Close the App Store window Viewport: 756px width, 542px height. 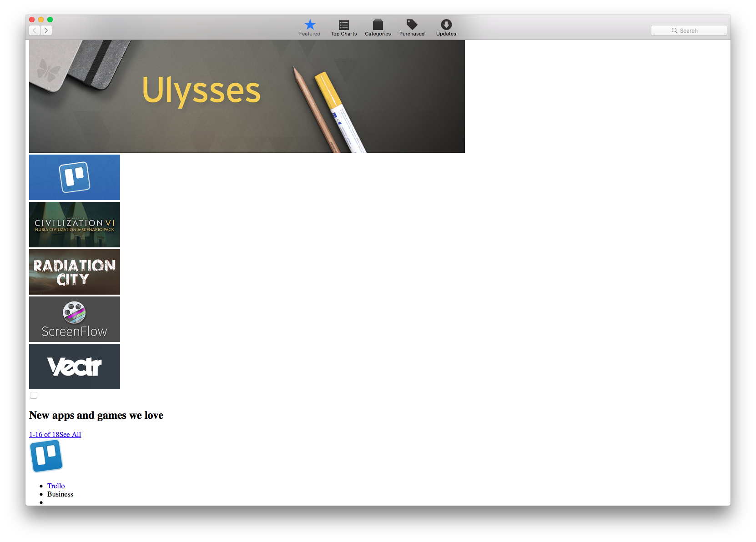(x=32, y=20)
